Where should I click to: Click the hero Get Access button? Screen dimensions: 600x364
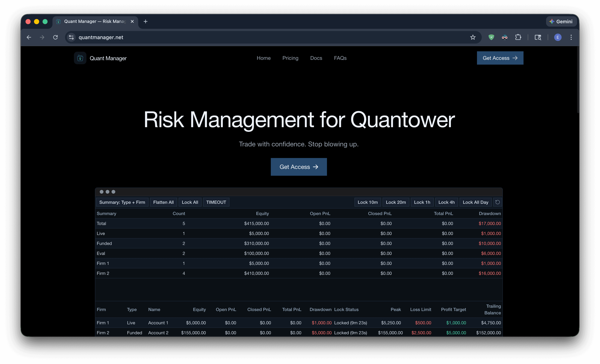click(299, 167)
